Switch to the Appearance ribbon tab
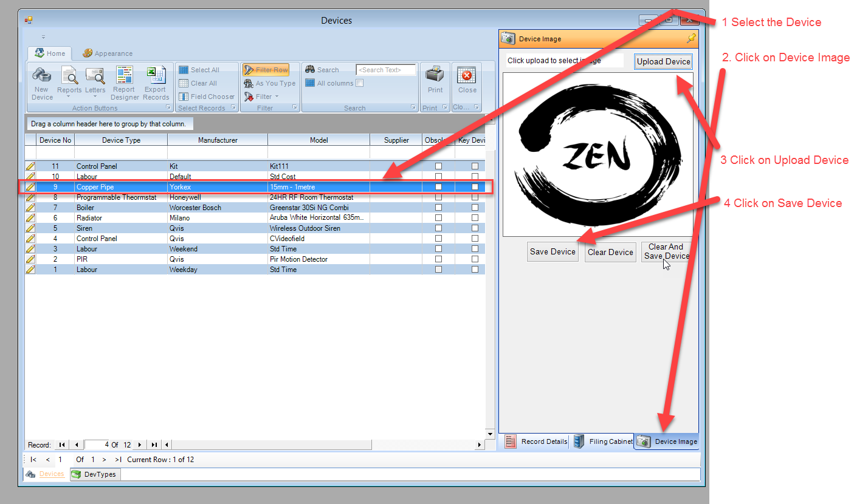Screen dimensions: 854x504 click(108, 53)
